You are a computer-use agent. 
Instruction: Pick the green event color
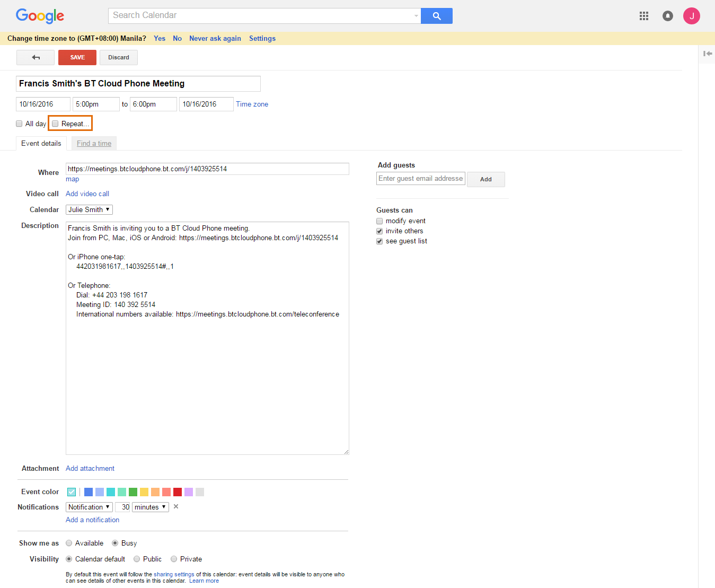(133, 492)
